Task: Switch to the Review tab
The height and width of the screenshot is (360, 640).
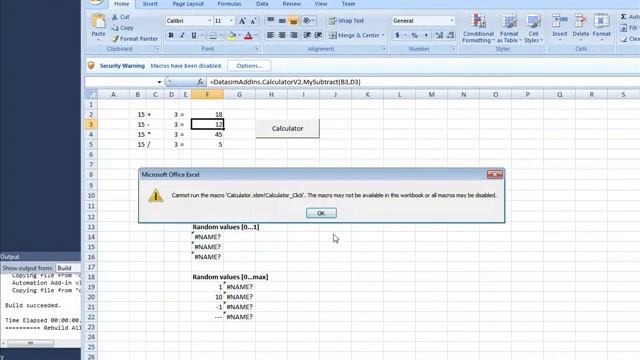Action: click(291, 4)
